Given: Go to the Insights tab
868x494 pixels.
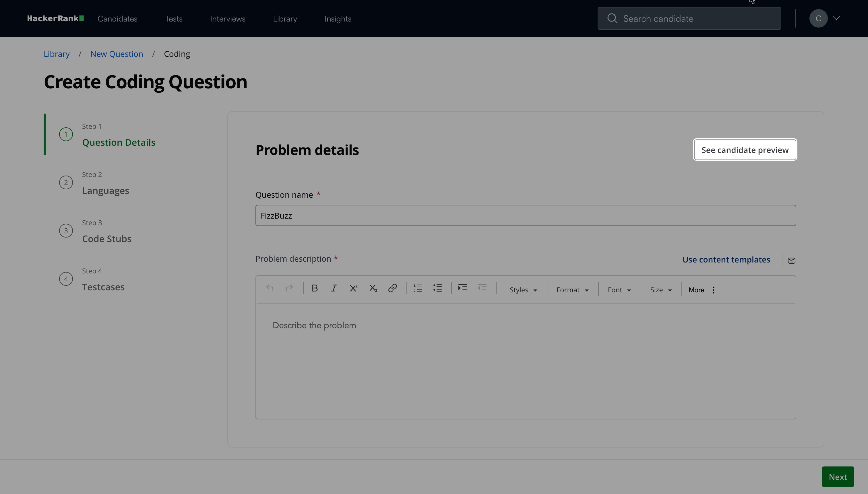Looking at the screenshot, I should (x=338, y=19).
